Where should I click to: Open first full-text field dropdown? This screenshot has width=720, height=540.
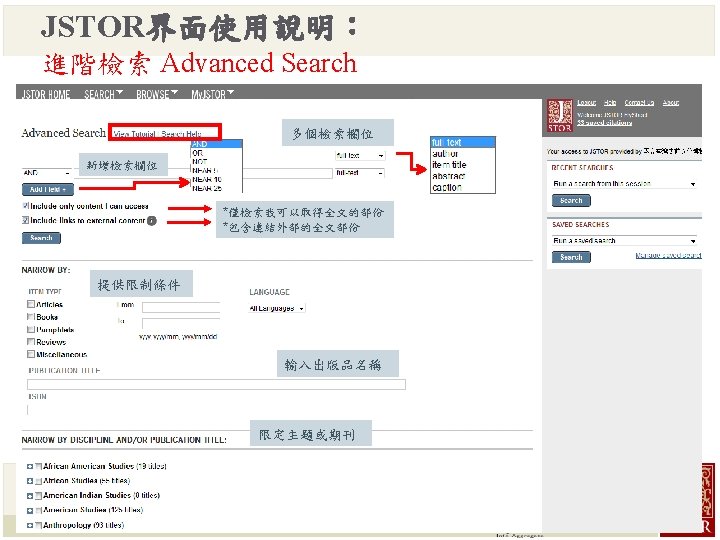tap(360, 156)
